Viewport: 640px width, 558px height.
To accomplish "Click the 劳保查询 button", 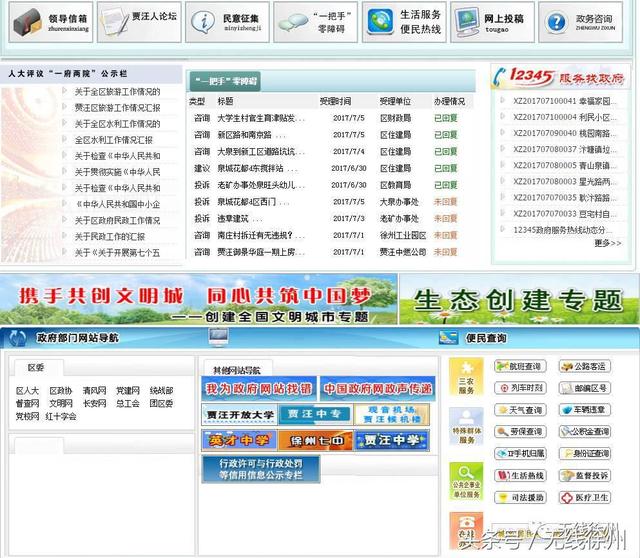I will [520, 431].
